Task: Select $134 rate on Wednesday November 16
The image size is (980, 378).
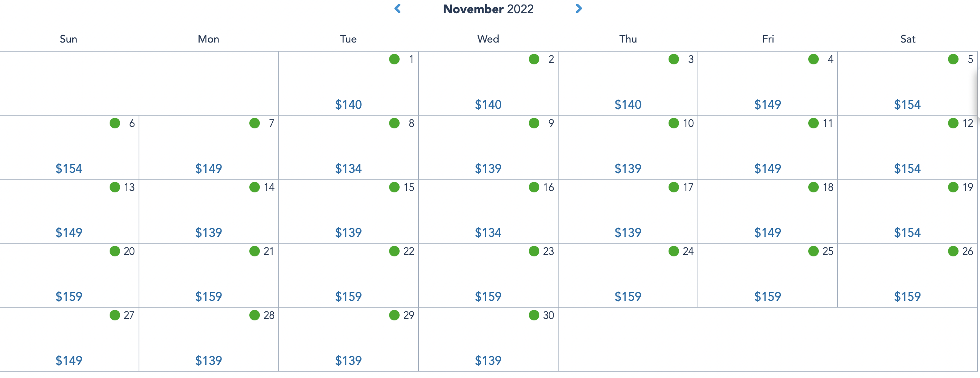Action: point(488,232)
